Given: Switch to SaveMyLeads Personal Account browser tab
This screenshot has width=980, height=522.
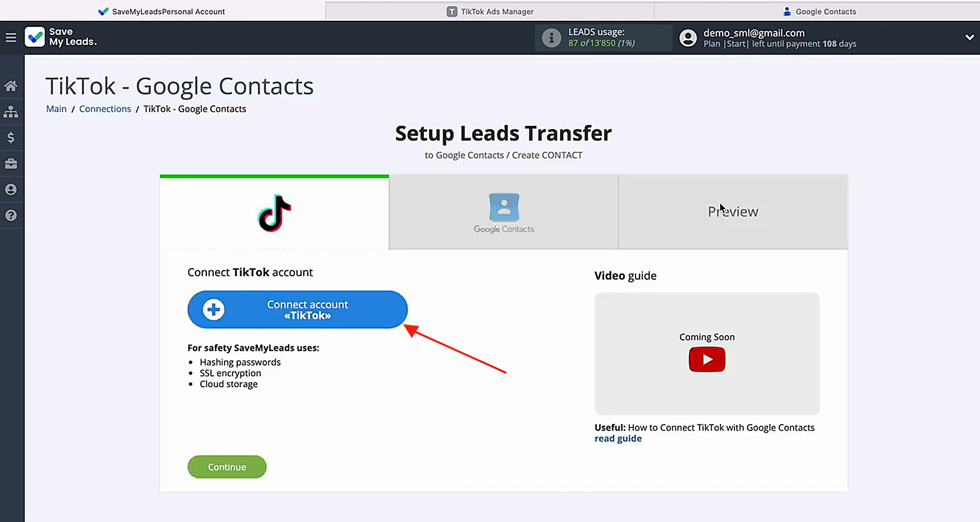Looking at the screenshot, I should pyautogui.click(x=162, y=11).
